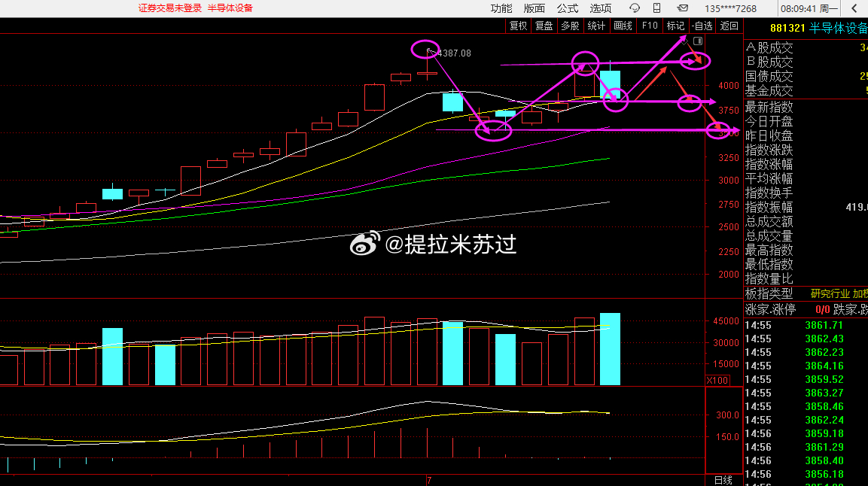Screen dimensions: 868x486
Task: Open the mobile phone icon
Action: coord(656,8)
